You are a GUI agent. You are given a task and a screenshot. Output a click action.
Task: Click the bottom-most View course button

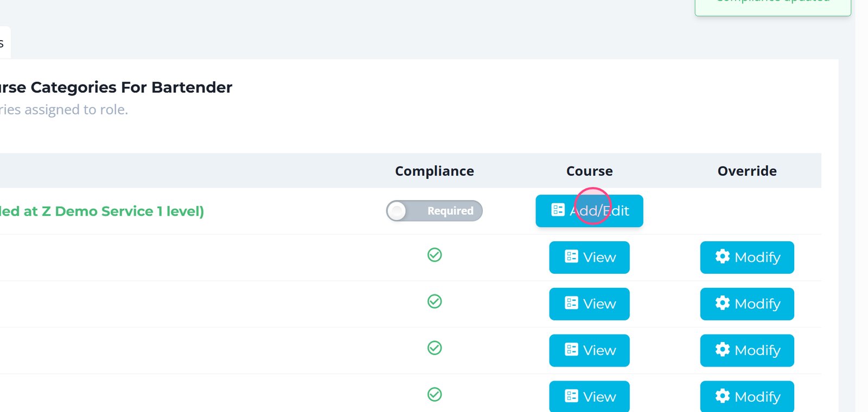(589, 396)
